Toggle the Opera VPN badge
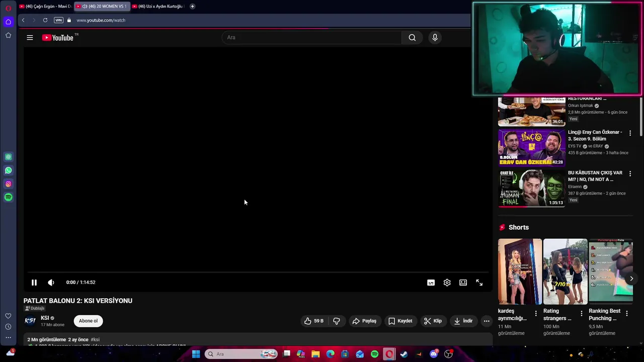Viewport: 644px width, 362px height. [x=58, y=20]
